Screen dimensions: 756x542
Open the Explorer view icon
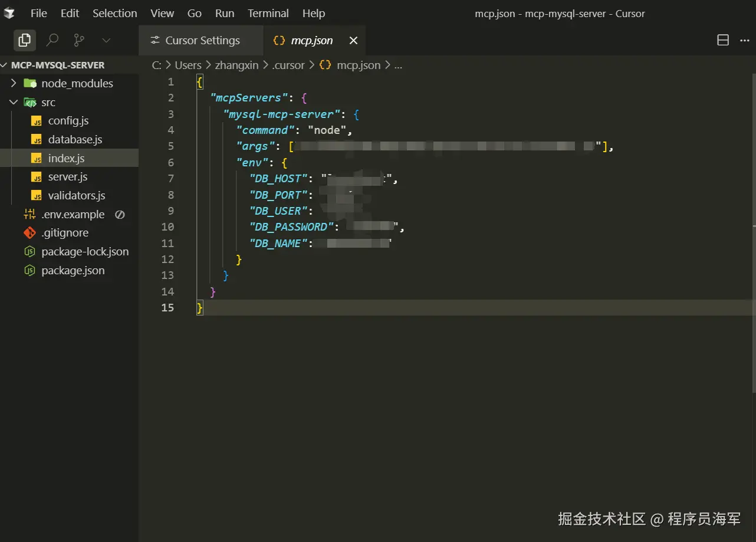24,40
